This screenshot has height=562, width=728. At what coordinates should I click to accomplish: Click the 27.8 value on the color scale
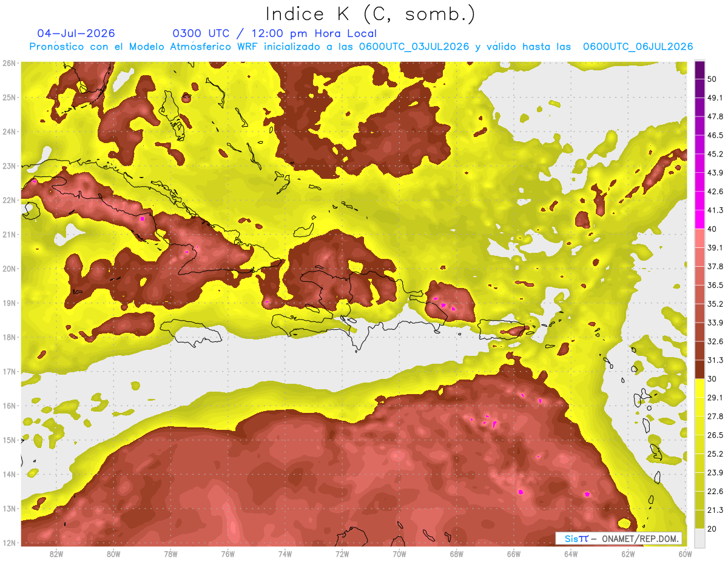(x=715, y=416)
